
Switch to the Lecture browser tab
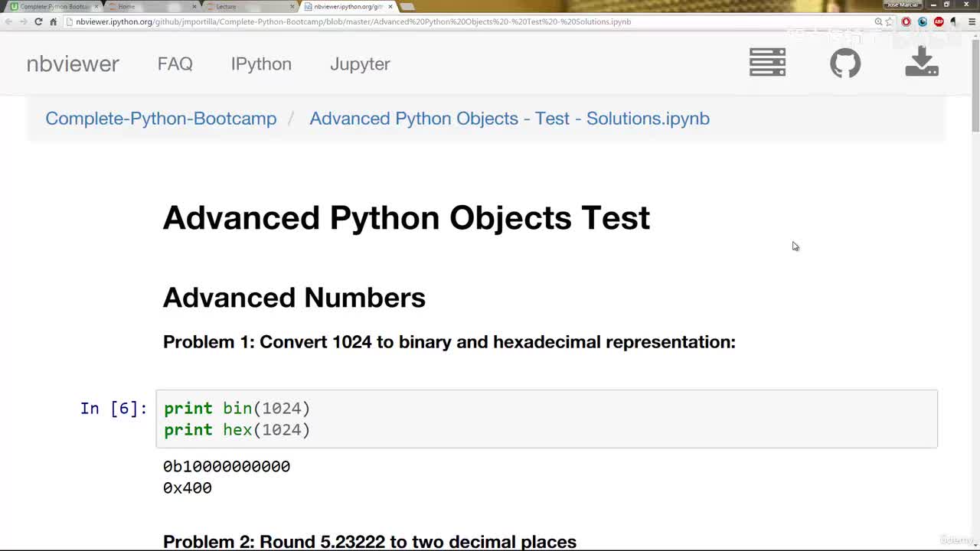249,6
